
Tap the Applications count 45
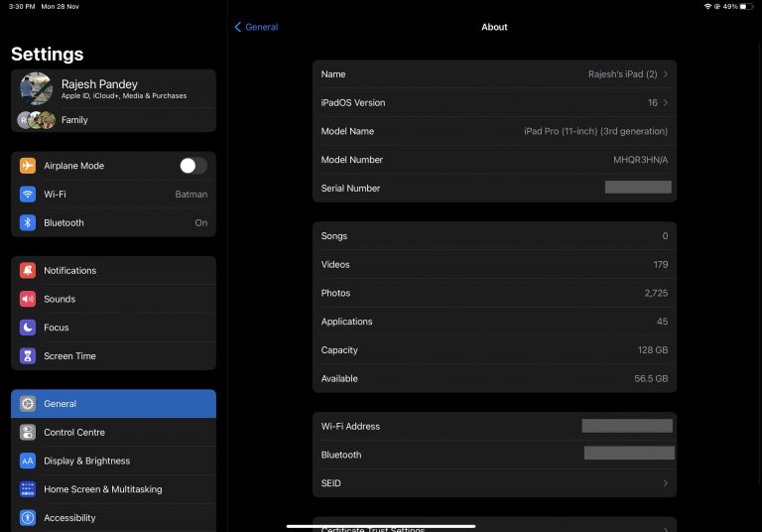(x=662, y=322)
